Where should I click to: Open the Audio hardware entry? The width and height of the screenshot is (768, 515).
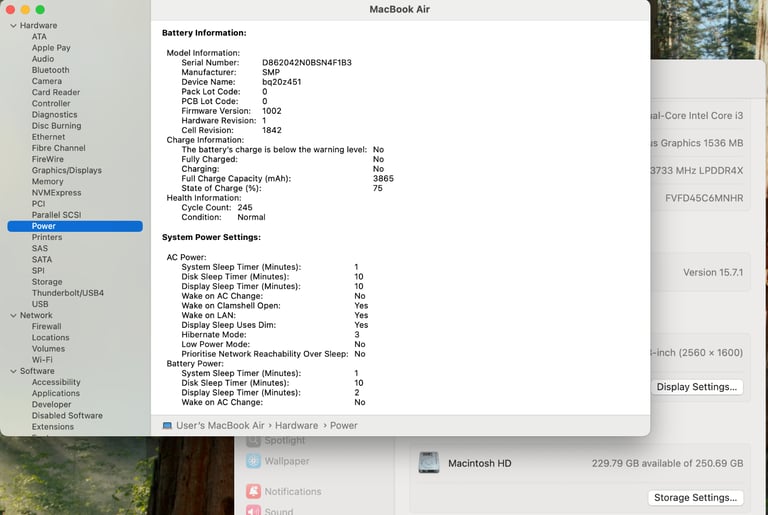pos(43,59)
